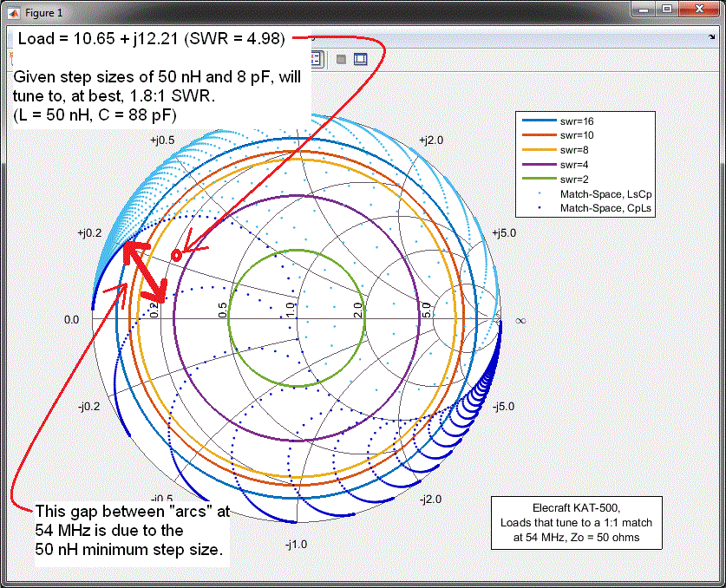Image resolution: width=726 pixels, height=588 pixels.
Task: Click the Figure 1 window title text
Action: point(43,13)
